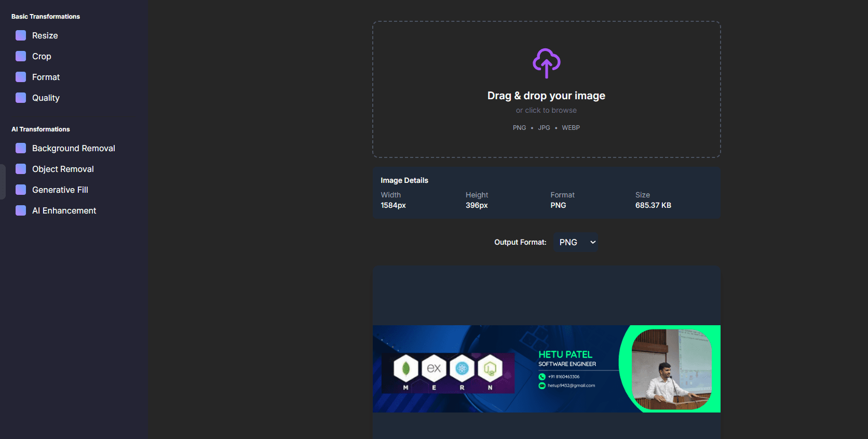Open the Resize transformation
The image size is (868, 439).
tap(45, 35)
